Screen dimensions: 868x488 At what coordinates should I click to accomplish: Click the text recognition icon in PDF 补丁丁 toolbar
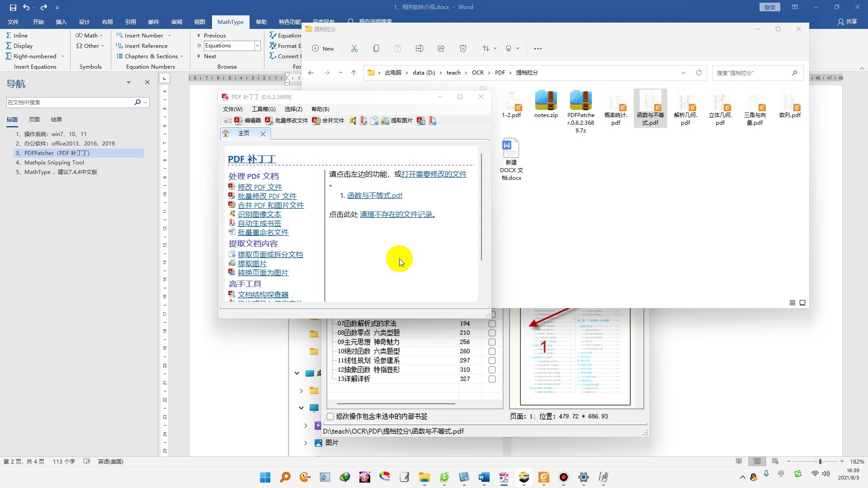click(x=353, y=121)
